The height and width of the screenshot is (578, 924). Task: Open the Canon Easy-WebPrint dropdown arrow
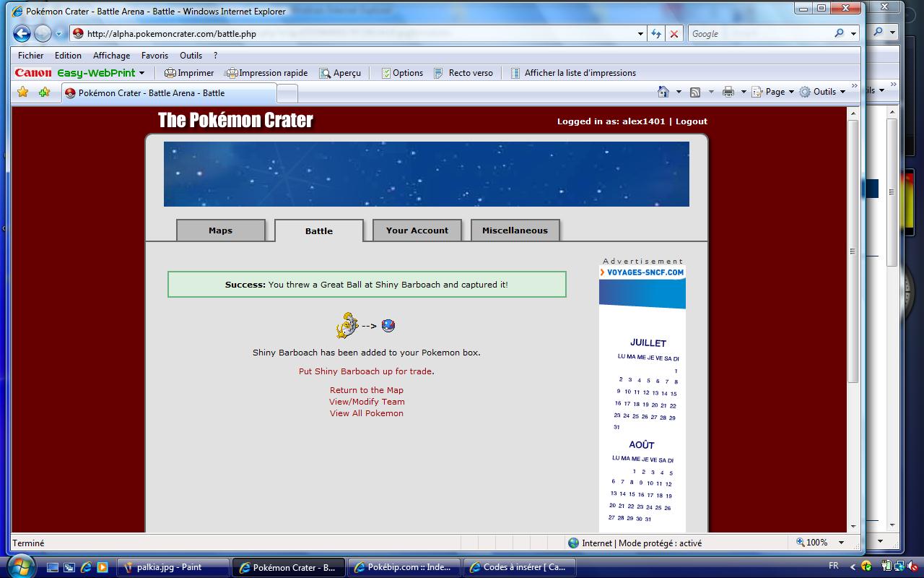click(141, 73)
